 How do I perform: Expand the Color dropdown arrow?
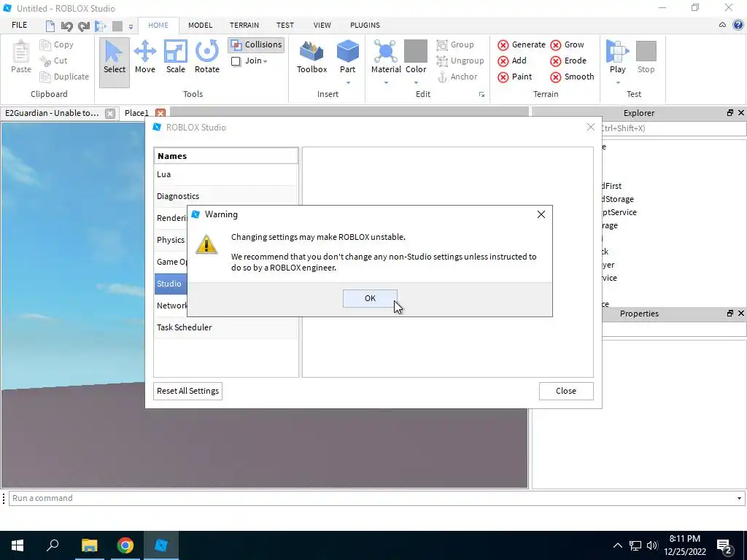pos(415,83)
